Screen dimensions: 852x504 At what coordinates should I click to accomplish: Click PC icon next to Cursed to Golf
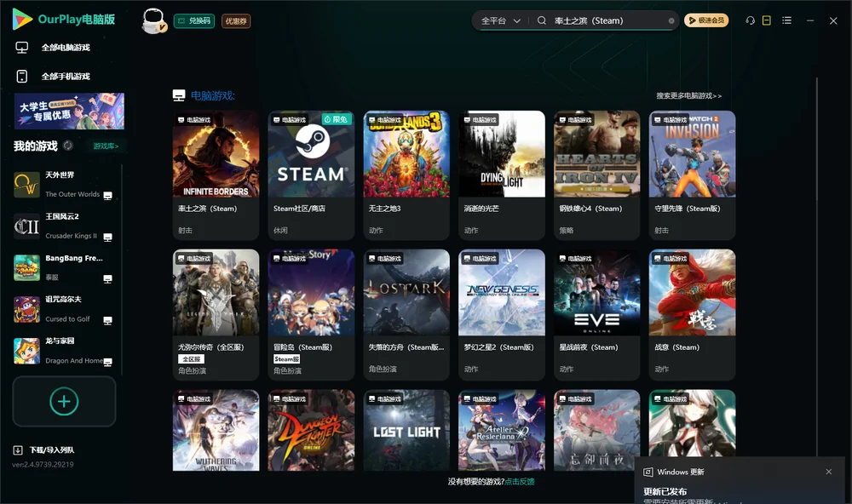108,320
